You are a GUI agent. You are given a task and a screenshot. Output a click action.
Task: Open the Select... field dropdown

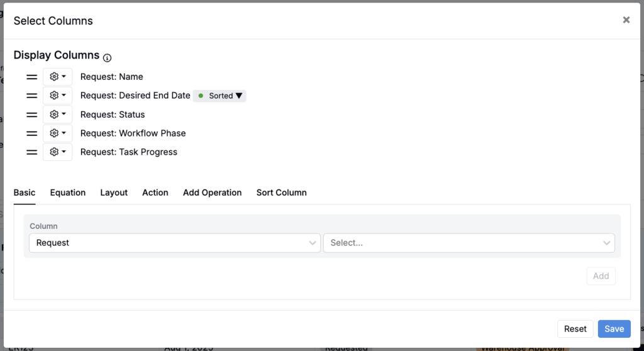point(469,243)
